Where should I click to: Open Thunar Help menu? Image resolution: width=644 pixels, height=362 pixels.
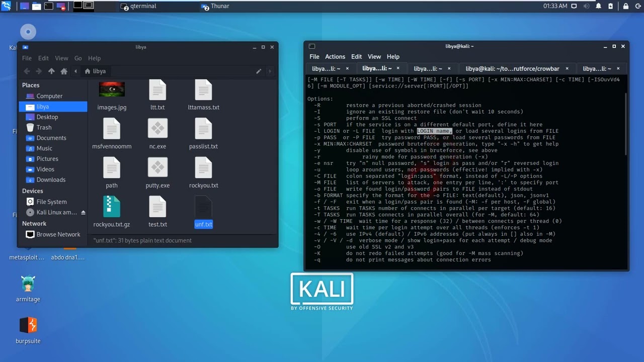point(95,58)
